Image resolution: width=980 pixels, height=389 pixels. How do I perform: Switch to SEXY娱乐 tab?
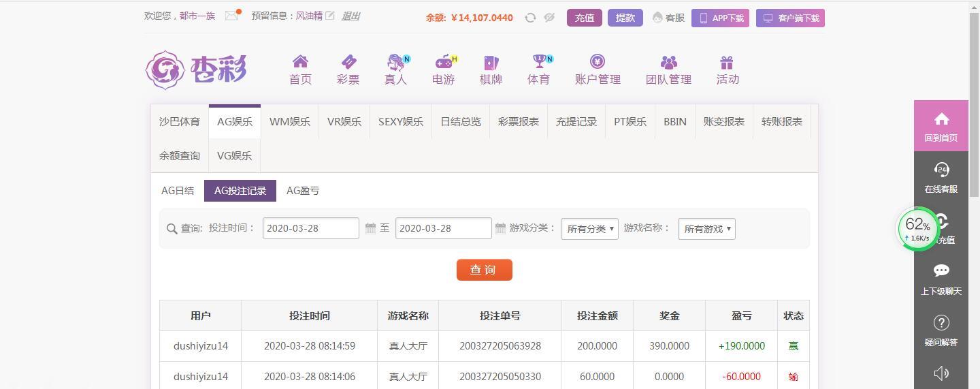click(401, 121)
